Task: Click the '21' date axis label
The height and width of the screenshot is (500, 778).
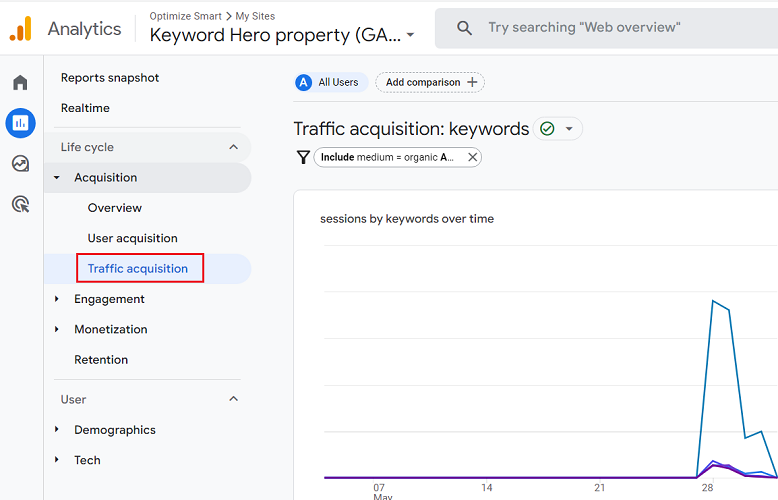Action: click(x=600, y=488)
